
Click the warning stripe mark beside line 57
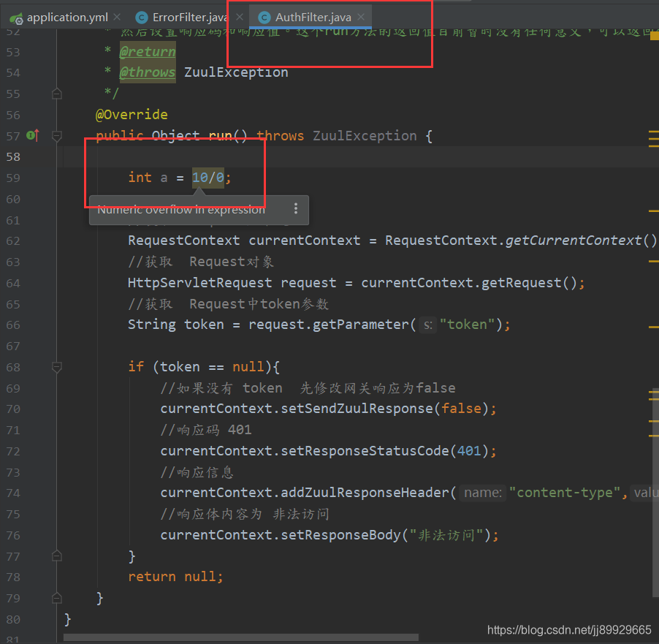click(x=654, y=139)
